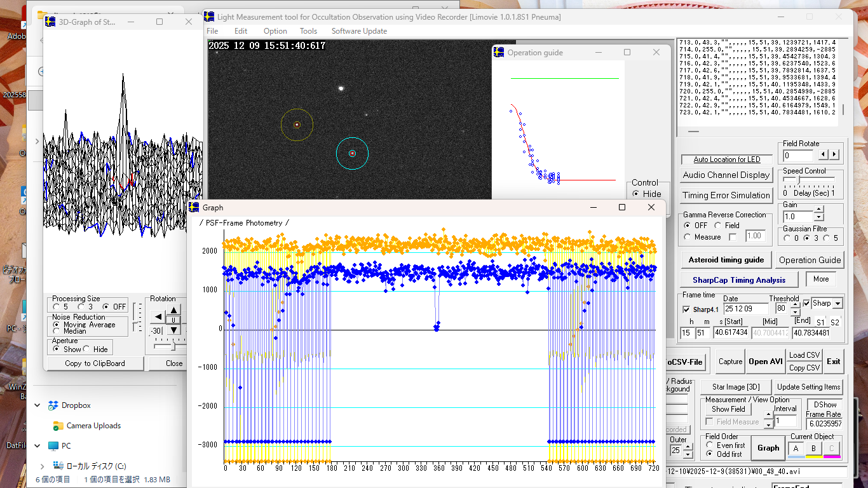Open the Software Update menu
The image size is (868, 488).
click(359, 31)
